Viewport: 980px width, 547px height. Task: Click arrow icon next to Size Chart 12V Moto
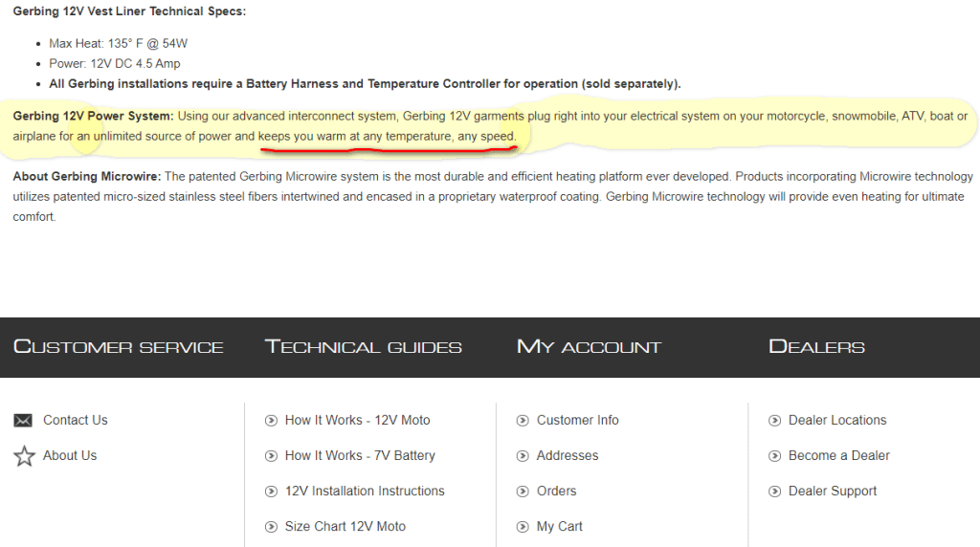pyautogui.click(x=271, y=527)
